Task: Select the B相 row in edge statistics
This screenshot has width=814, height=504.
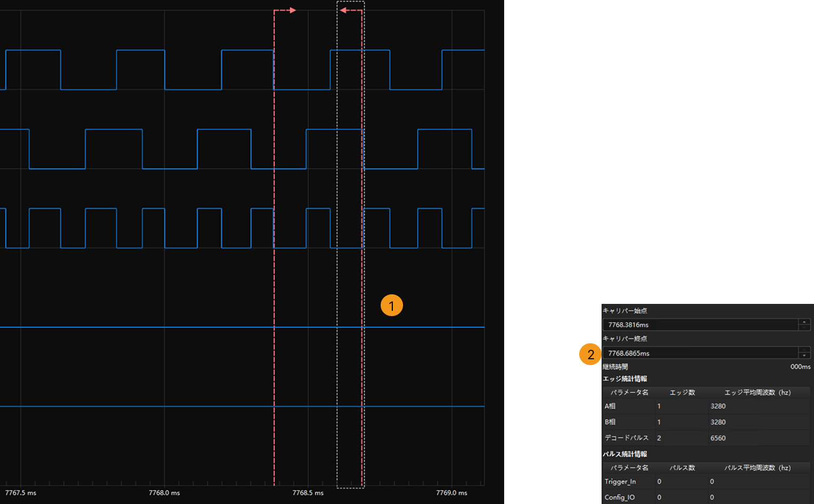Action: tap(706, 422)
